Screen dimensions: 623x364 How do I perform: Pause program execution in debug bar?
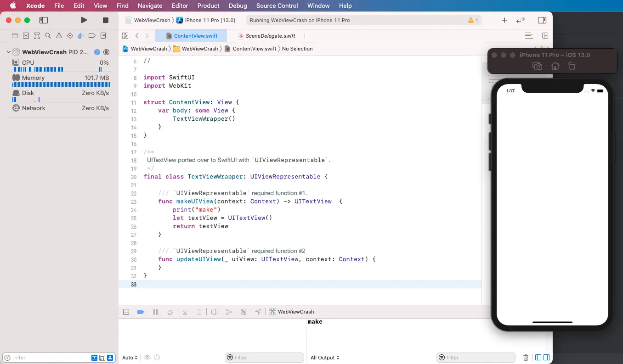pos(155,312)
